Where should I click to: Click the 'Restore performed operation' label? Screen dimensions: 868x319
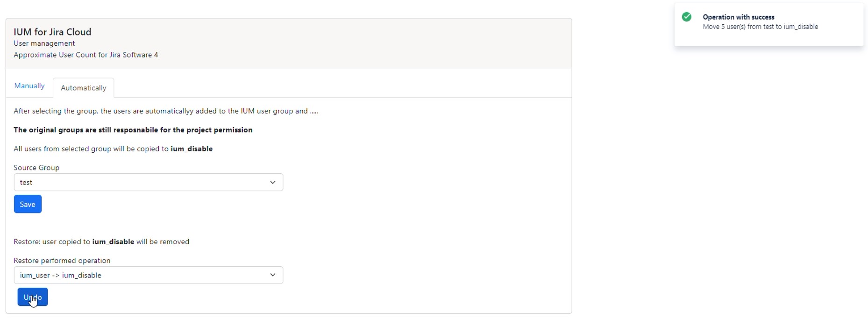[62, 261]
